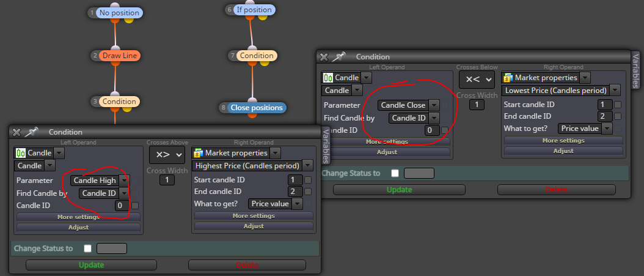Image resolution: width=644 pixels, height=276 pixels.
Task: Toggle Start candle ID checkbox in upper-right panel
Action: tap(617, 105)
